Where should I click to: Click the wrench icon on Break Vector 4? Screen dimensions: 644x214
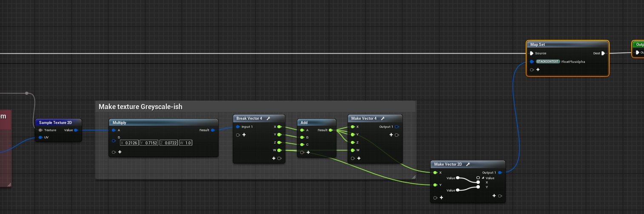268,118
